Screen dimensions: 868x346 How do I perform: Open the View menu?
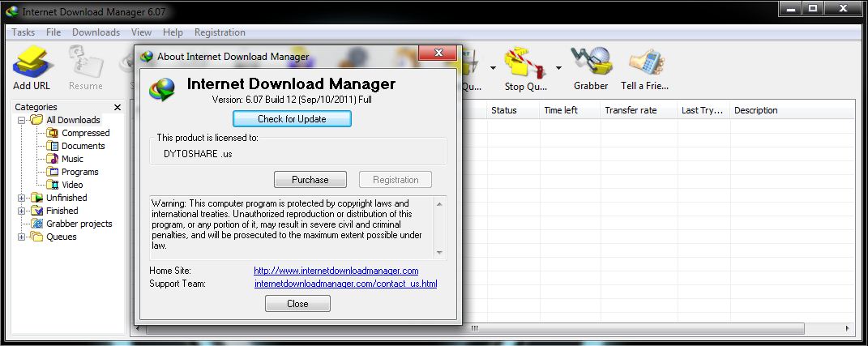click(142, 32)
